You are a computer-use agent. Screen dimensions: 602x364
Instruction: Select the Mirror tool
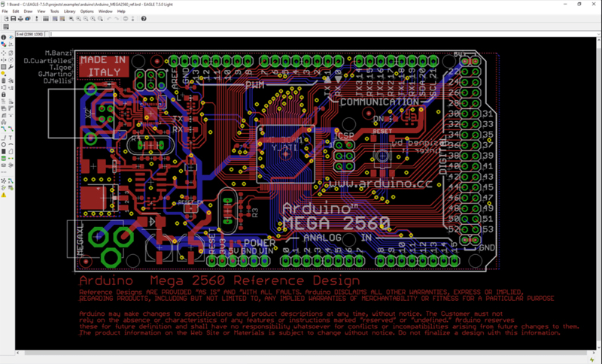click(x=4, y=60)
